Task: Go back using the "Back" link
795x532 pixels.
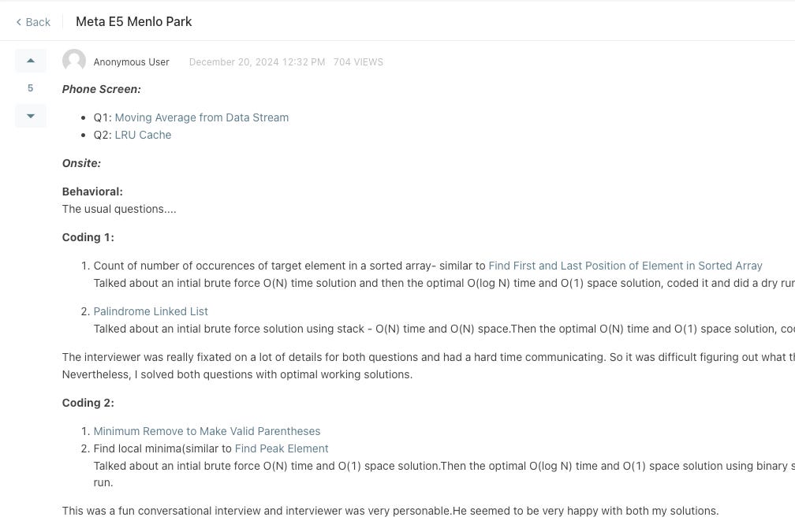Action: click(x=37, y=22)
